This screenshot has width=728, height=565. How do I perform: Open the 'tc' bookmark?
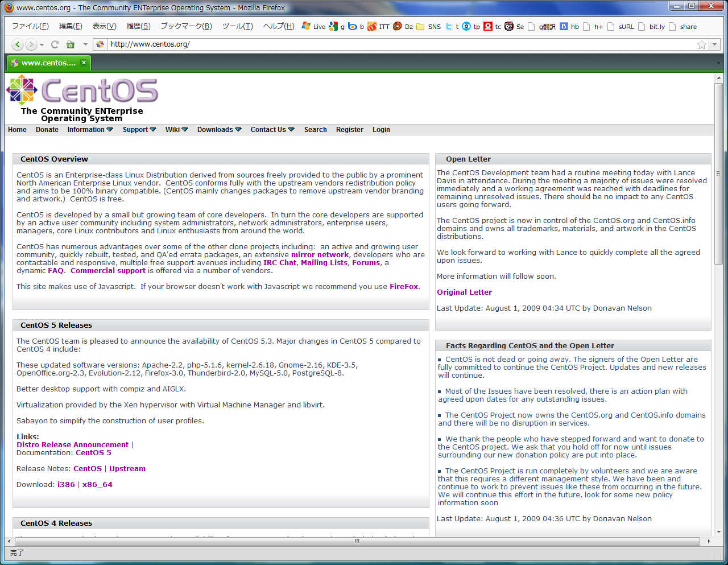(x=493, y=26)
